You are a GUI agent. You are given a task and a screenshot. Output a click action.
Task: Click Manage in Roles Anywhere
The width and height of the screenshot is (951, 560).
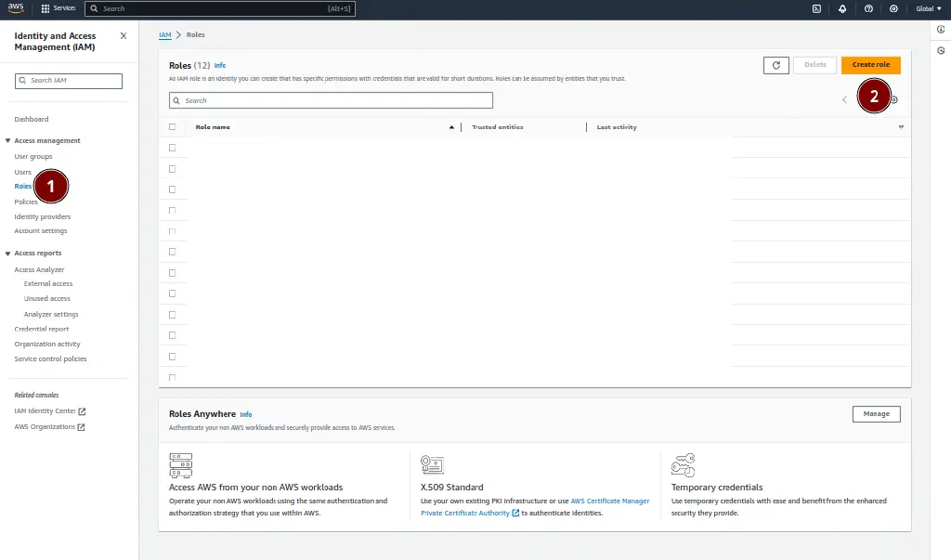tap(877, 414)
